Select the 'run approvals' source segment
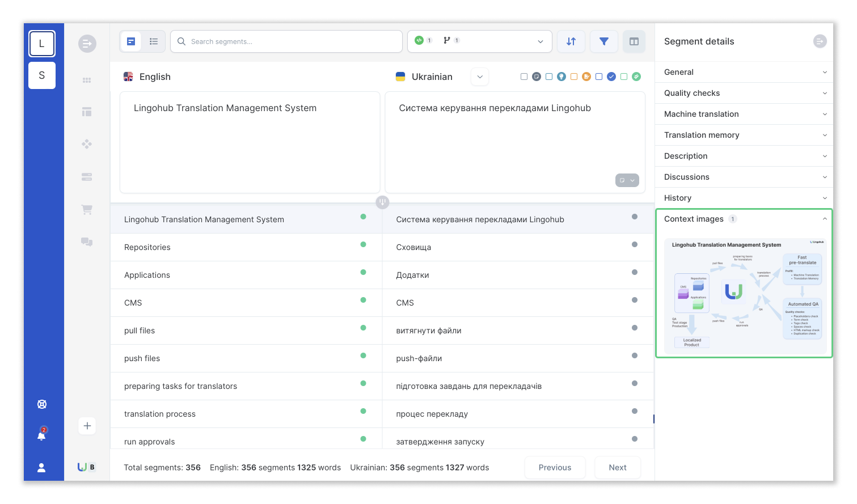The width and height of the screenshot is (857, 504). pyautogui.click(x=246, y=439)
